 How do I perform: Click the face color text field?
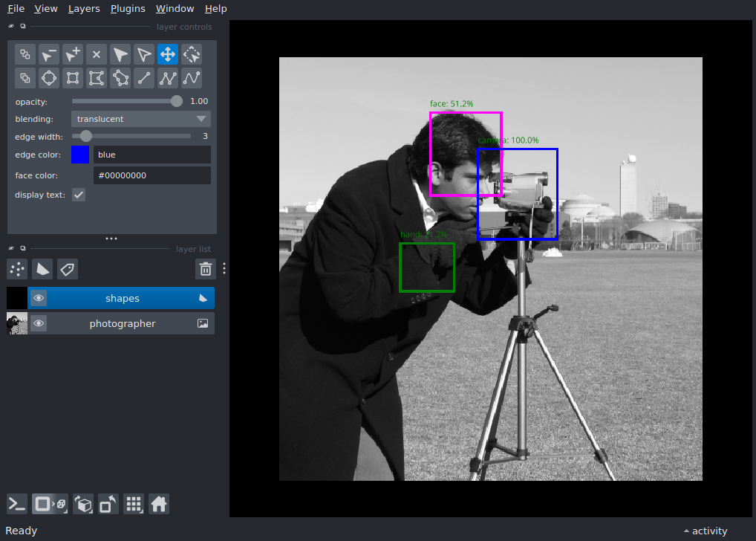[x=151, y=175]
